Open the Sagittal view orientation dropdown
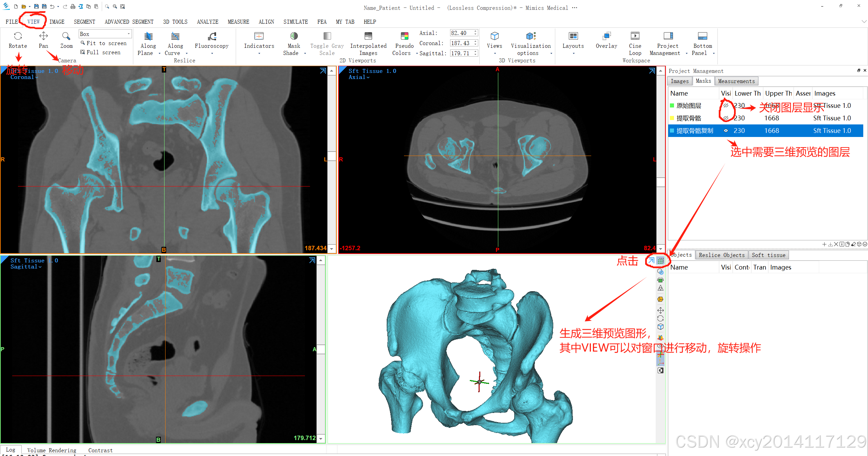868x456 pixels. 26,267
